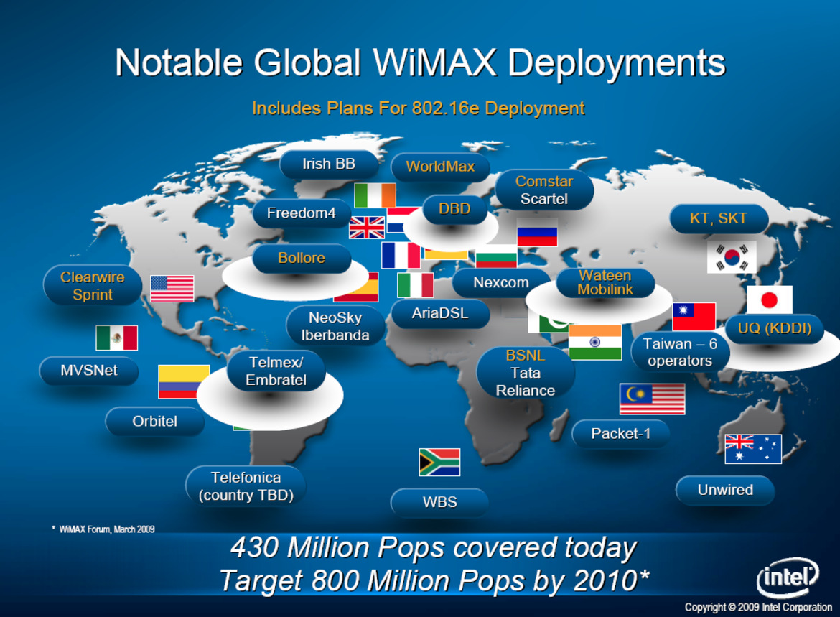The image size is (840, 617).
Task: Click the Australia flag
Action: 752,449
